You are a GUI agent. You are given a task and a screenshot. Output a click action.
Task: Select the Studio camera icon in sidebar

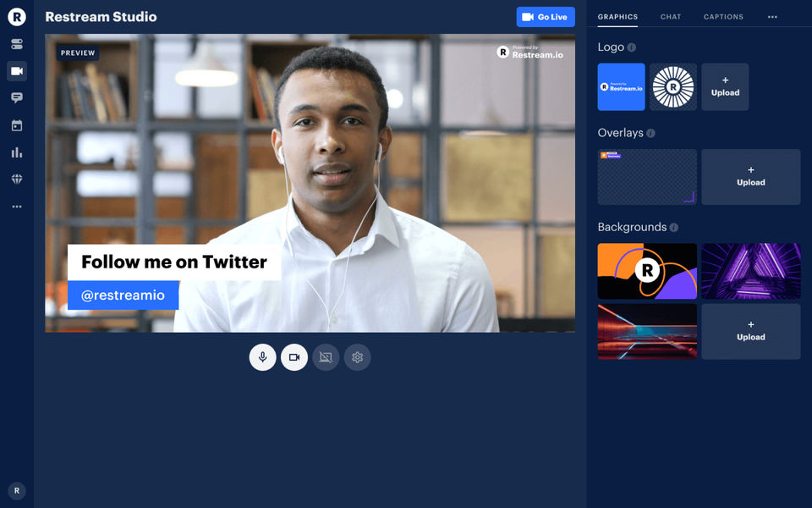pos(17,71)
